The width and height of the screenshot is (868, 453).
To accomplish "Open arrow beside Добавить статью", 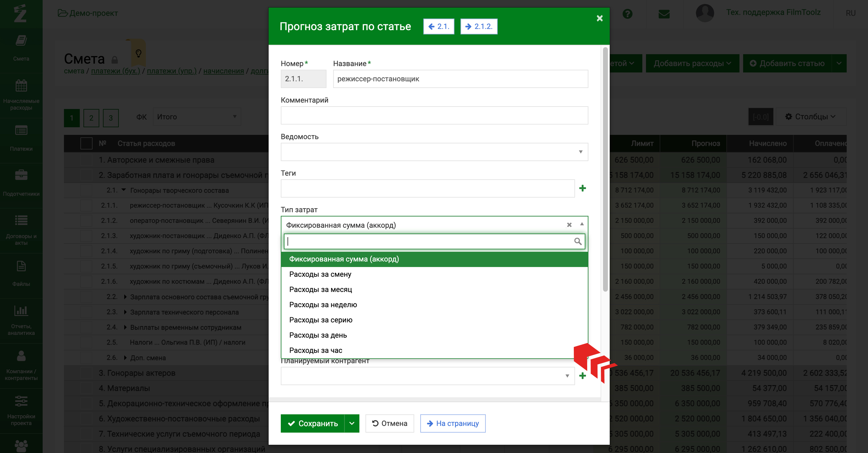I will click(839, 63).
